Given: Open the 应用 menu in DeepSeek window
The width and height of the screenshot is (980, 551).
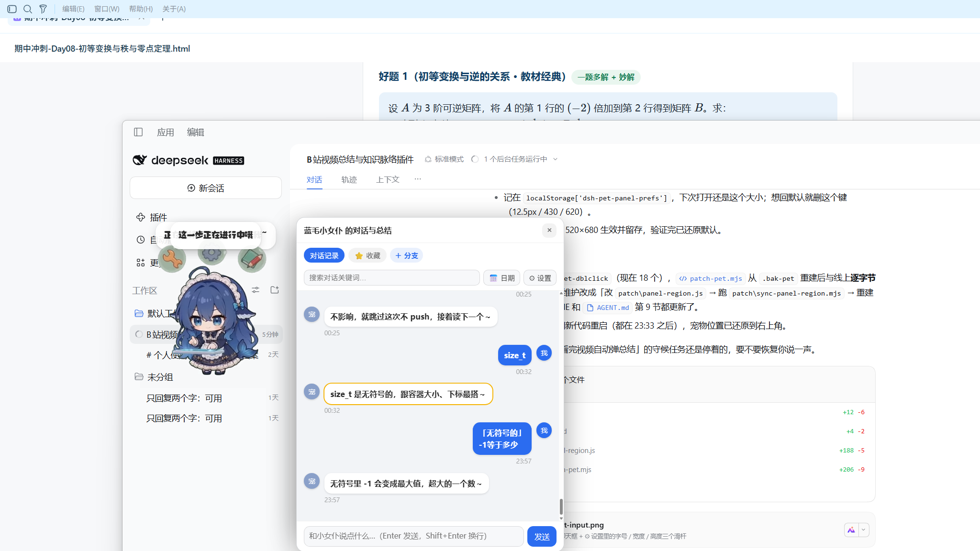Looking at the screenshot, I should [x=166, y=132].
